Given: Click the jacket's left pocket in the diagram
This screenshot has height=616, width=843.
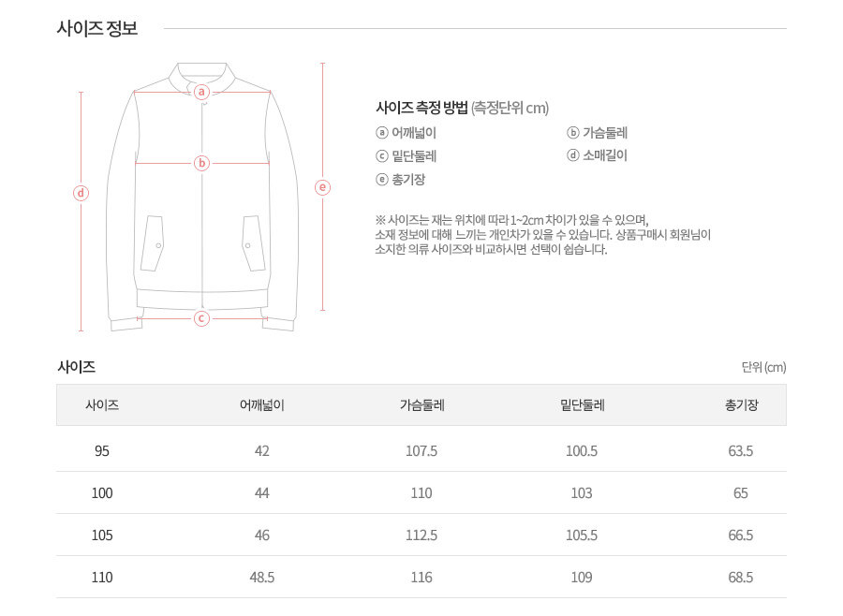Looking at the screenshot, I should 154,243.
